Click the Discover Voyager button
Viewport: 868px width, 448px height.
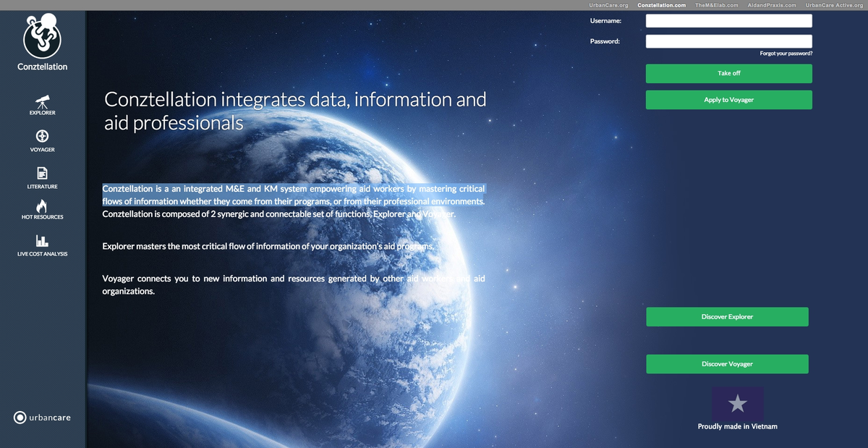[x=727, y=364]
